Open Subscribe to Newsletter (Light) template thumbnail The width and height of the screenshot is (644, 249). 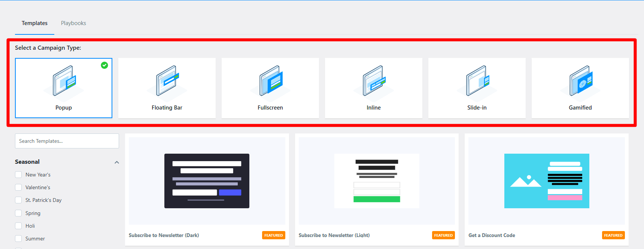(377, 181)
